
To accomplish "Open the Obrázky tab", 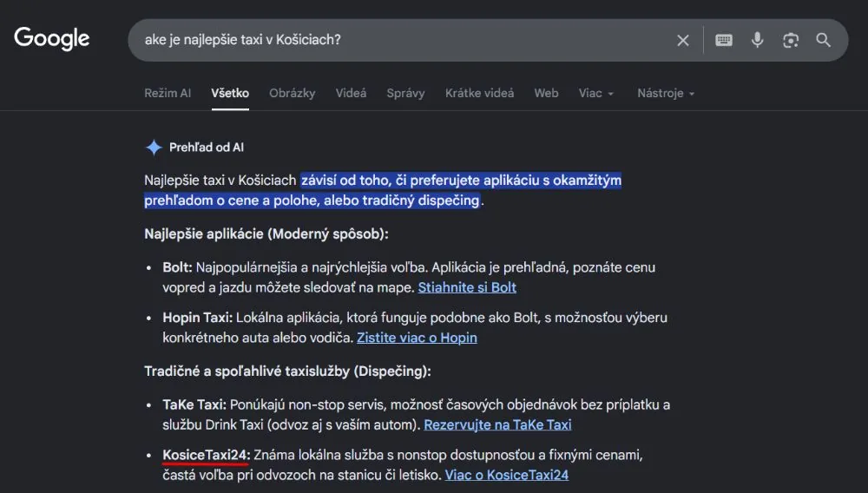I will 293,93.
